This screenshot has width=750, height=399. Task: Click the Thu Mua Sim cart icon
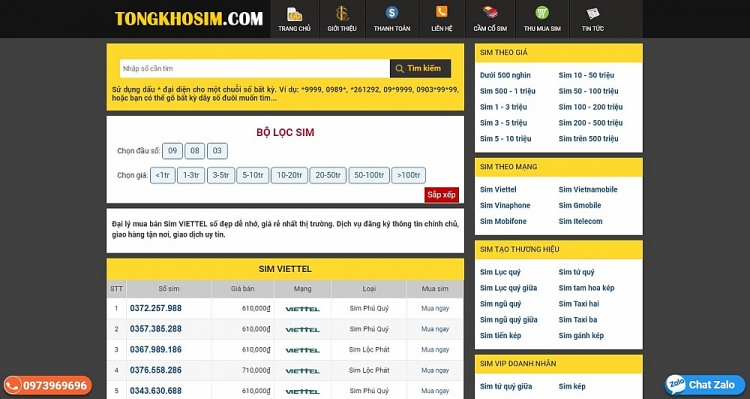click(542, 12)
